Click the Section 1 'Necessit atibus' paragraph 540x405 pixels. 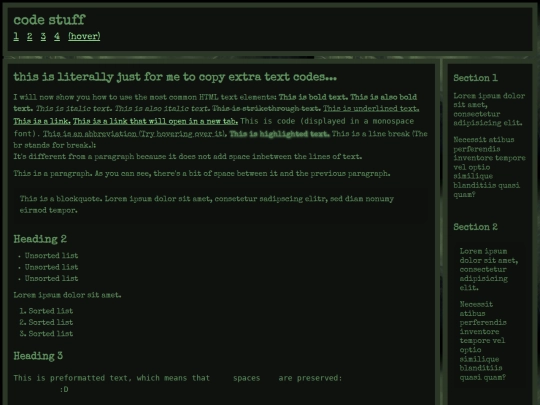pos(489,167)
